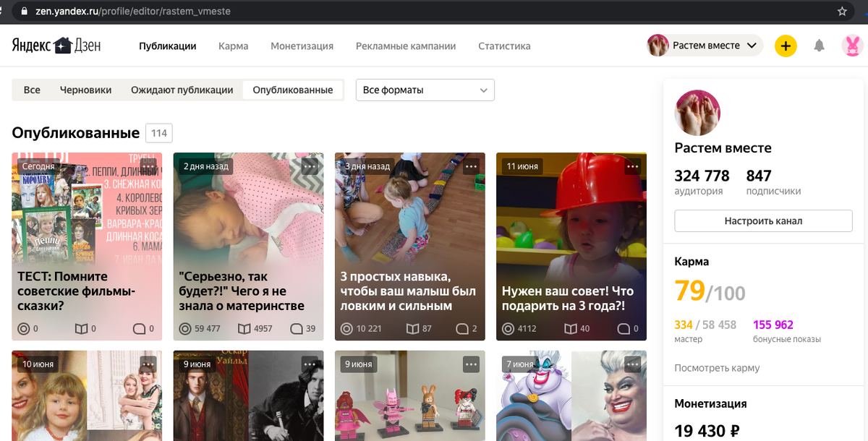Click the Монетизация sidebar heading

(710, 403)
